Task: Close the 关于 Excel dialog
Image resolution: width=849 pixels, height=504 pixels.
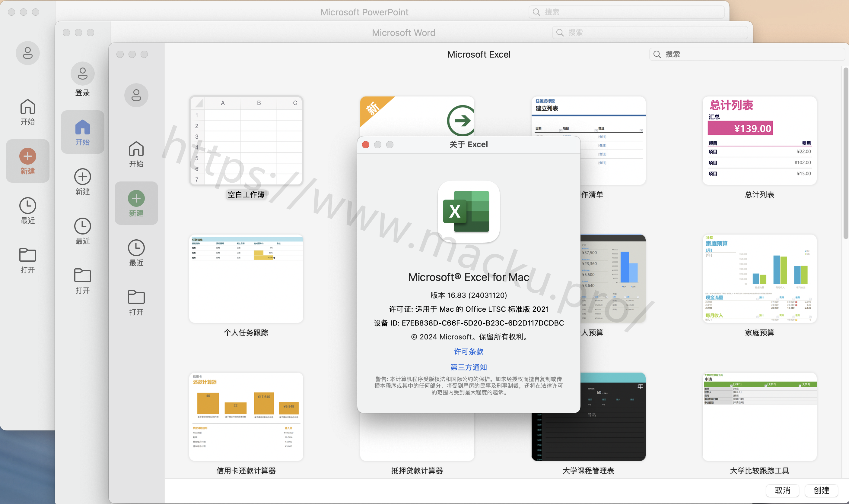Action: pos(366,145)
